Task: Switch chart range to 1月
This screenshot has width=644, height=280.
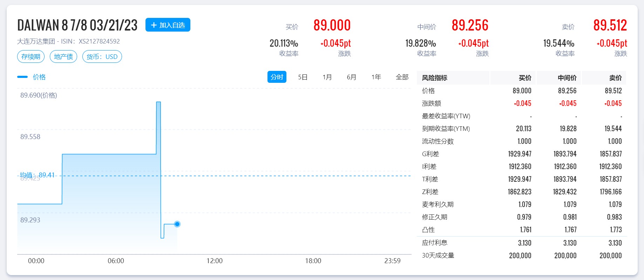Action: click(x=327, y=77)
